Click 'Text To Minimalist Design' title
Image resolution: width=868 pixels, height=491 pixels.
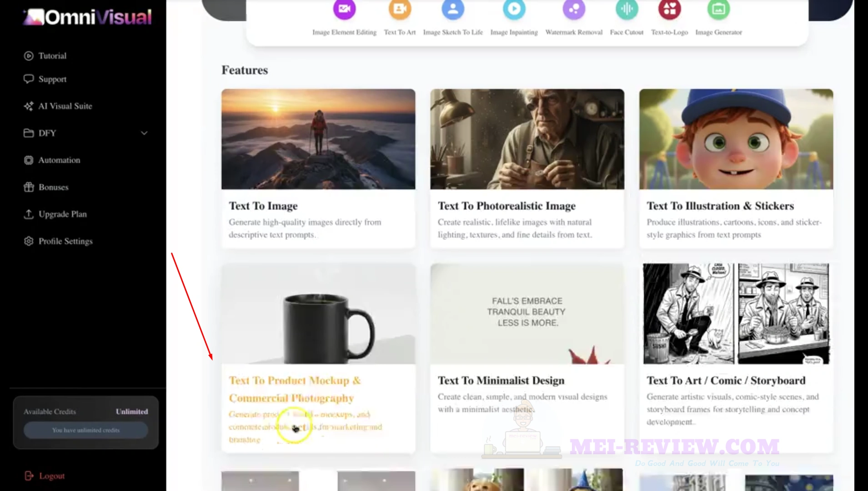pos(501,380)
